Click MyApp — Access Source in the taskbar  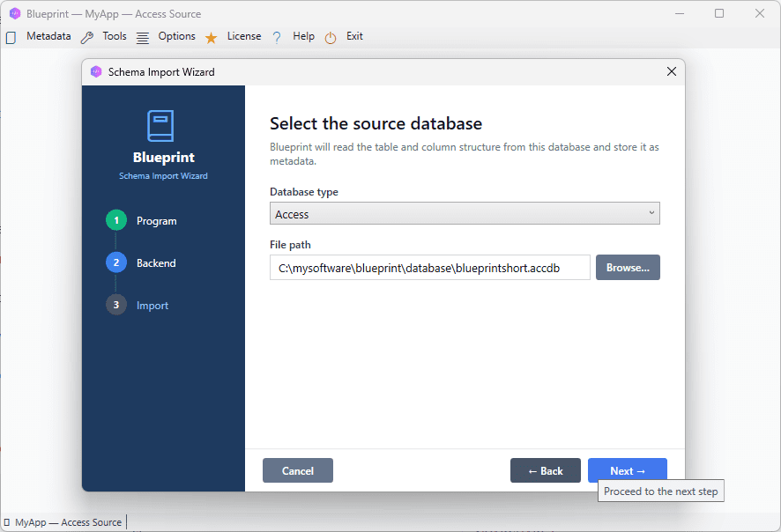(62, 521)
